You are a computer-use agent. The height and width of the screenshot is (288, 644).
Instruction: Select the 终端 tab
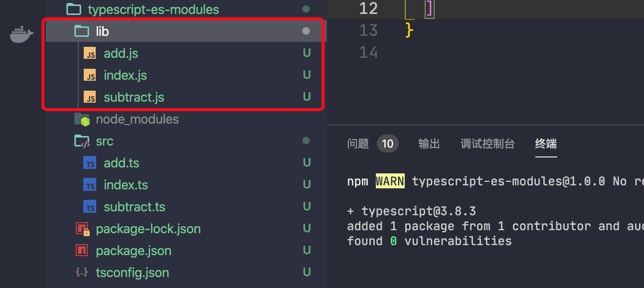pos(546,144)
